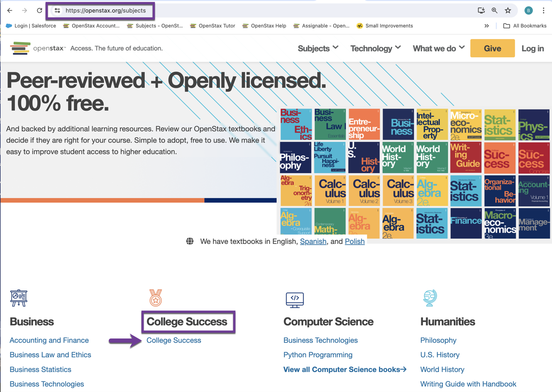
Task: Reload the page
Action: pos(39,10)
